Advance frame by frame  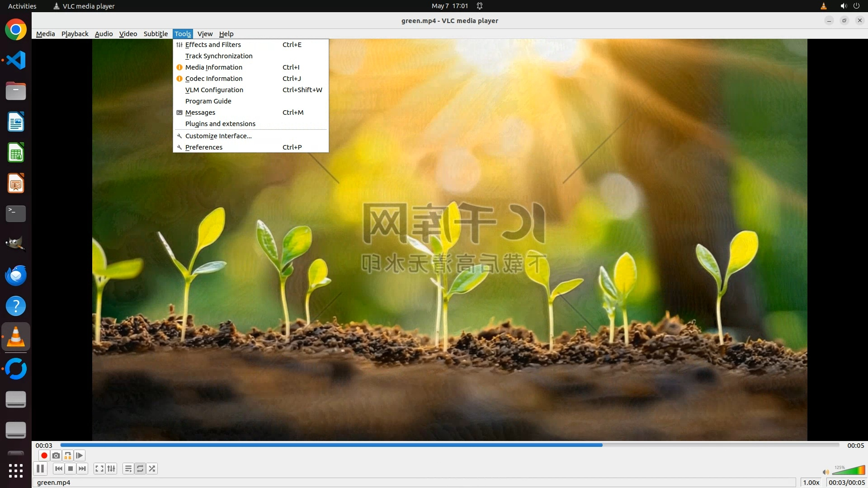coord(80,455)
